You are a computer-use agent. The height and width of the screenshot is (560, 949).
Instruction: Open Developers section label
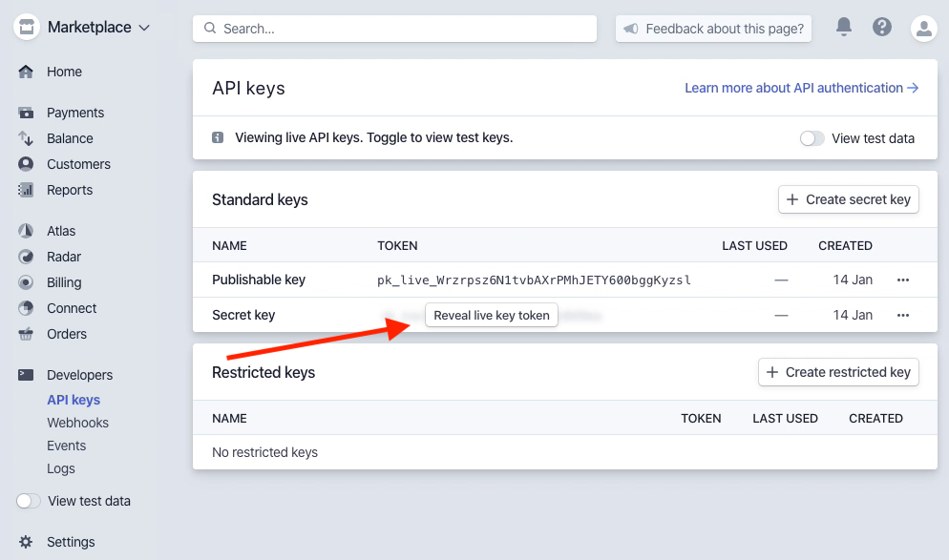pyautogui.click(x=80, y=375)
